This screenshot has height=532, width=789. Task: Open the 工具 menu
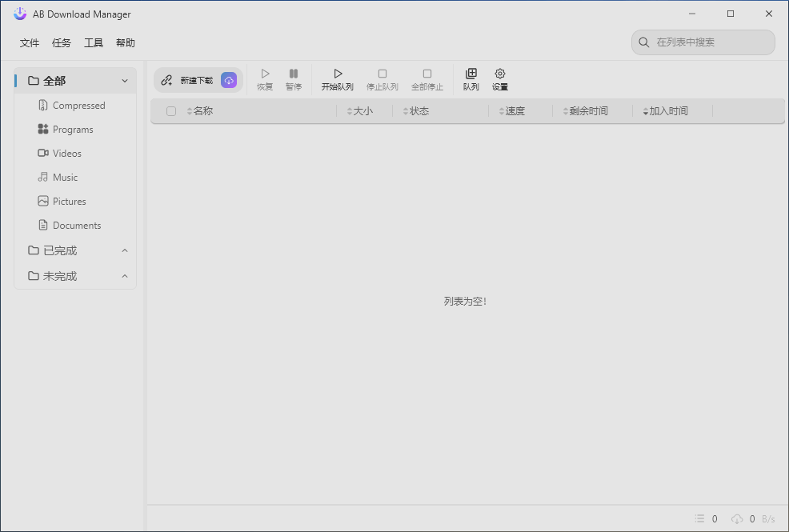[x=94, y=43]
